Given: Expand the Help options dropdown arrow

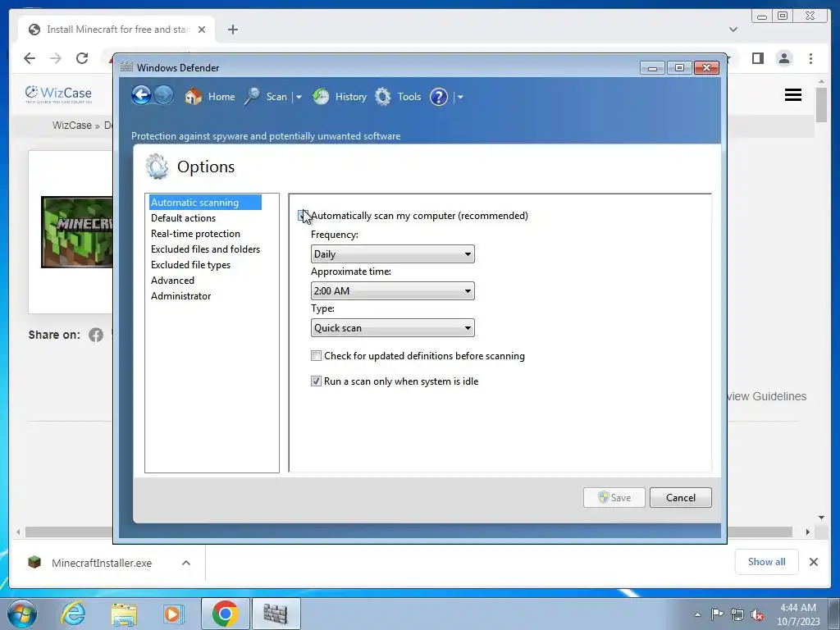Looking at the screenshot, I should coord(460,98).
